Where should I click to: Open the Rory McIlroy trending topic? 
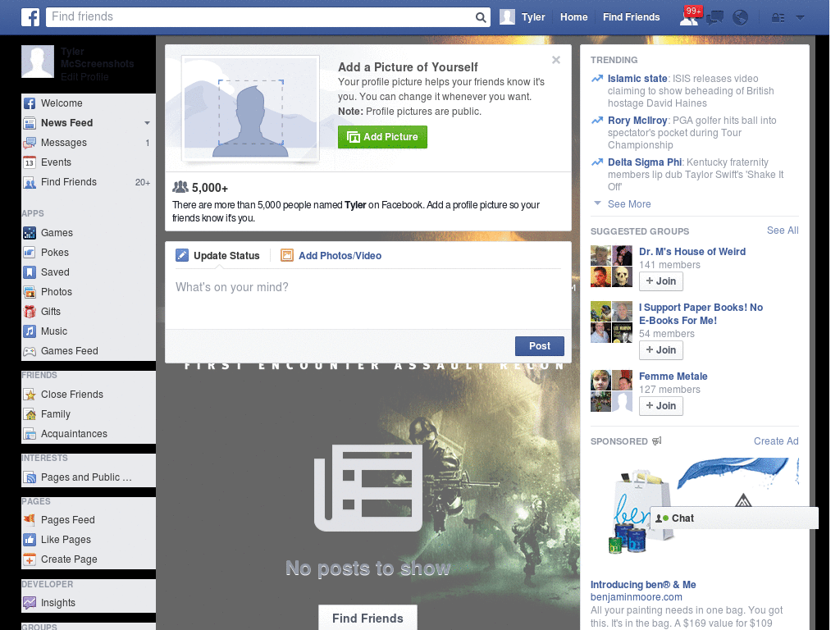[x=637, y=121]
